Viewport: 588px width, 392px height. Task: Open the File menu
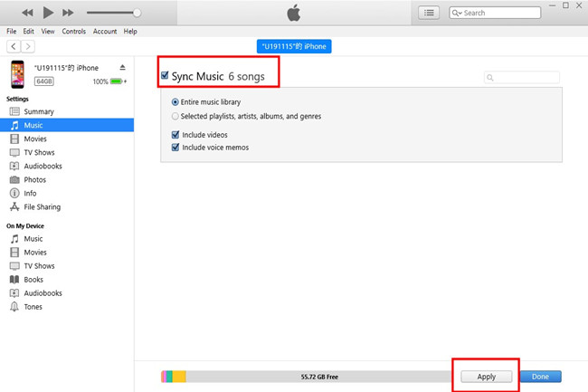coord(12,31)
